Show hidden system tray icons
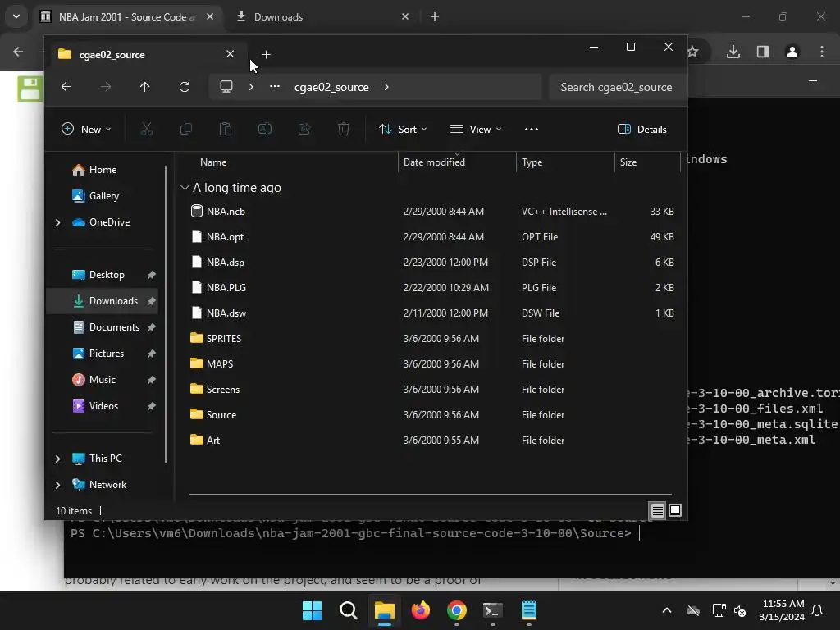This screenshot has width=840, height=630. [667, 610]
